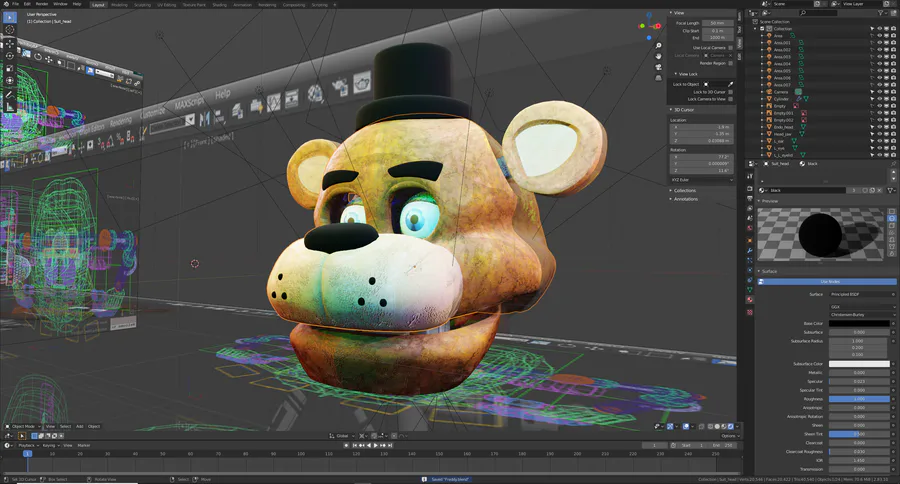The image size is (900, 484).
Task: Click the Base Color black swatch
Action: pos(859,324)
